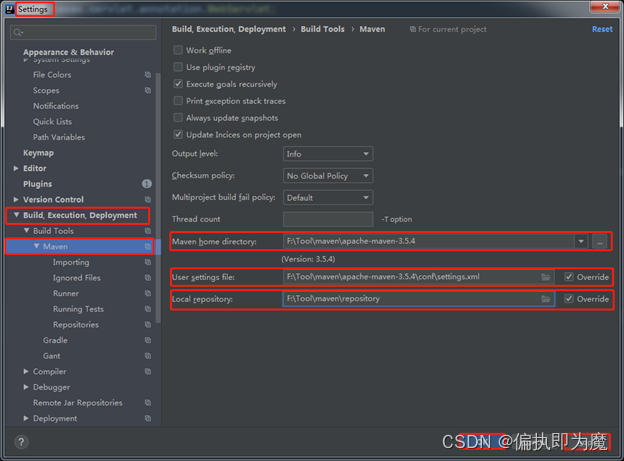Viewport: 624px width, 461px height.
Task: Expand the Compiler tree node
Action: [26, 371]
